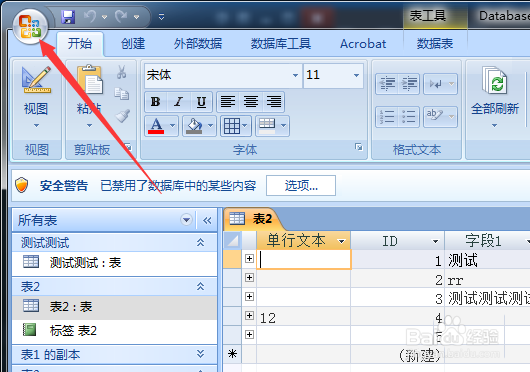Image resolution: width=530 pixels, height=372 pixels.
Task: Align text right
Action: [x=273, y=102]
